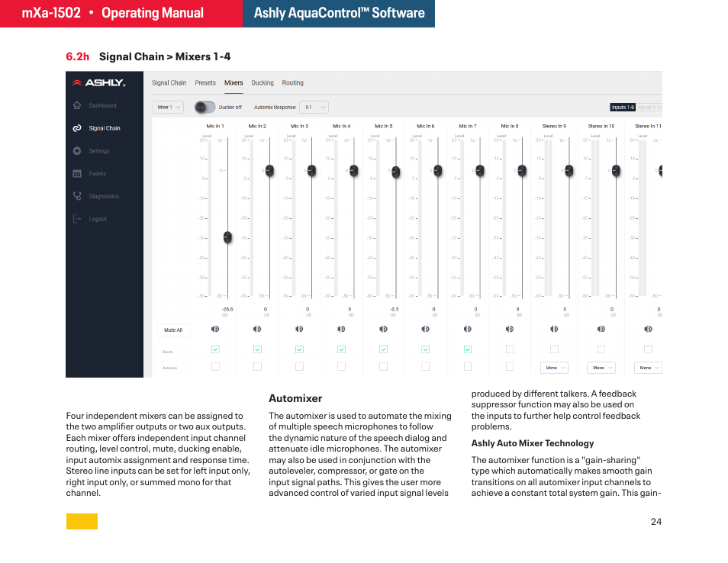Click the Mute All button

(173, 330)
